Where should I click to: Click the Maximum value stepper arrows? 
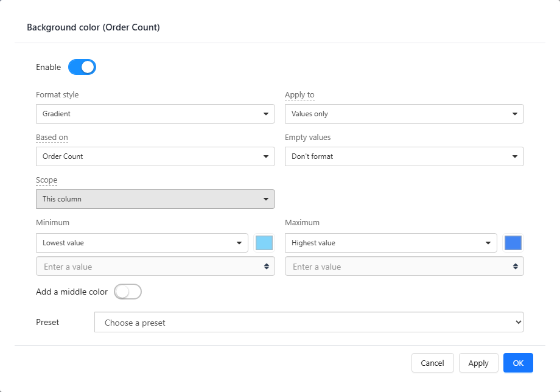pyautogui.click(x=516, y=267)
